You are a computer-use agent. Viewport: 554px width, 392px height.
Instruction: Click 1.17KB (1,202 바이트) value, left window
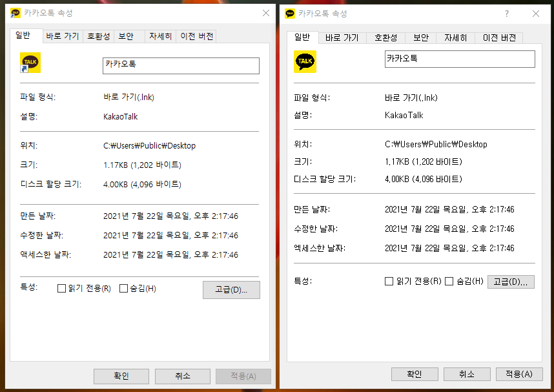click(142, 165)
